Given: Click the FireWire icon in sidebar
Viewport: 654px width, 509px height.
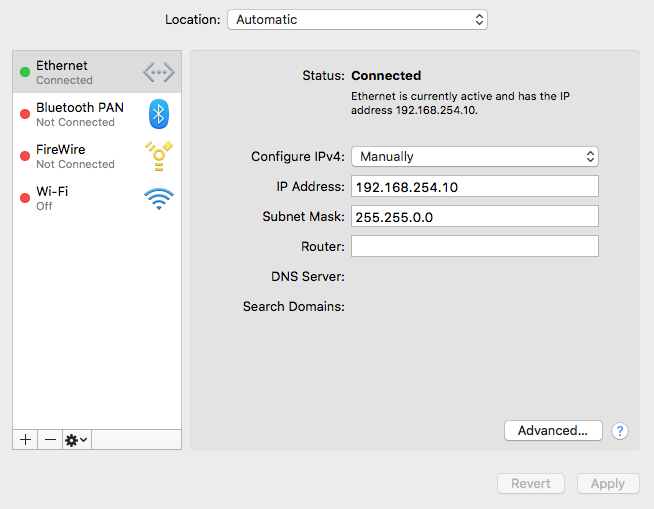Looking at the screenshot, I should point(158,156).
